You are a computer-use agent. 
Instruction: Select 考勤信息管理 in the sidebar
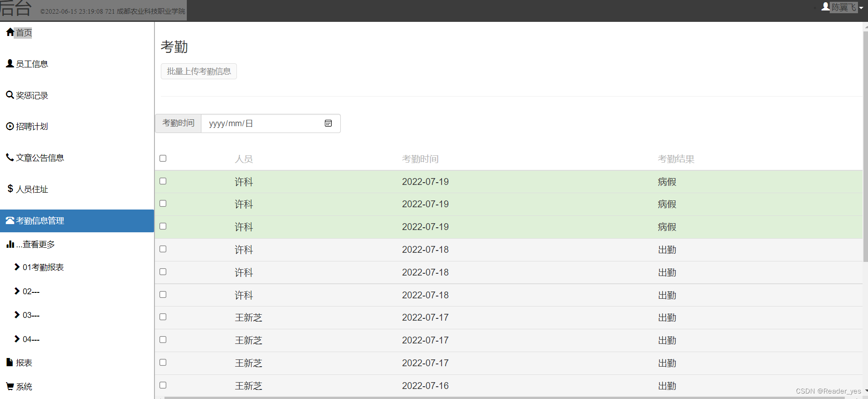tap(77, 221)
